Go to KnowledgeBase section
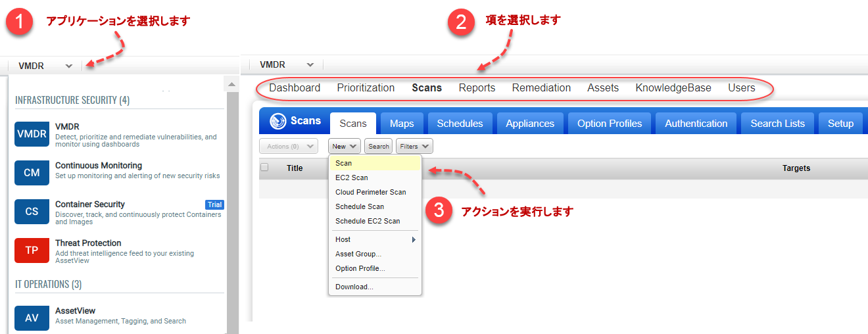Screen dimensions: 868x334 pos(673,87)
